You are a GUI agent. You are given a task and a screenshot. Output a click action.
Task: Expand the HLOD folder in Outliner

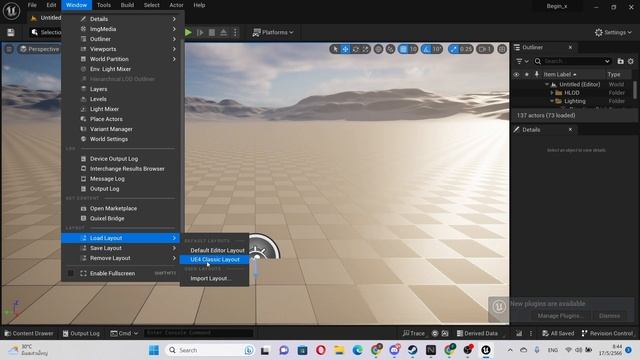552,93
